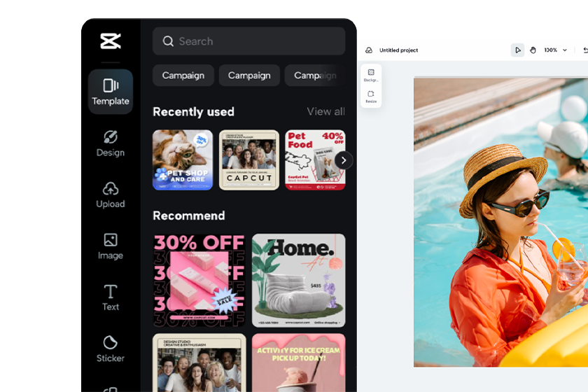The height and width of the screenshot is (392, 588).
Task: Select the pool photo on canvas
Action: [x=500, y=222]
